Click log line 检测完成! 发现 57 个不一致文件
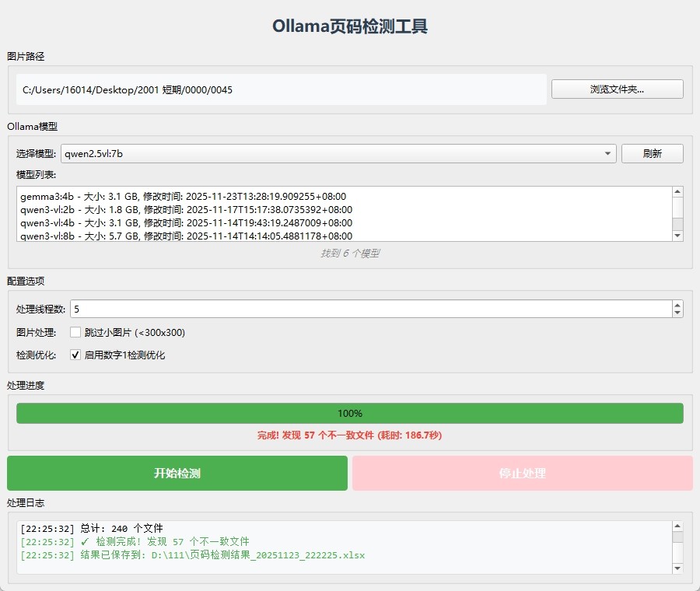This screenshot has height=591, width=700. 135,542
